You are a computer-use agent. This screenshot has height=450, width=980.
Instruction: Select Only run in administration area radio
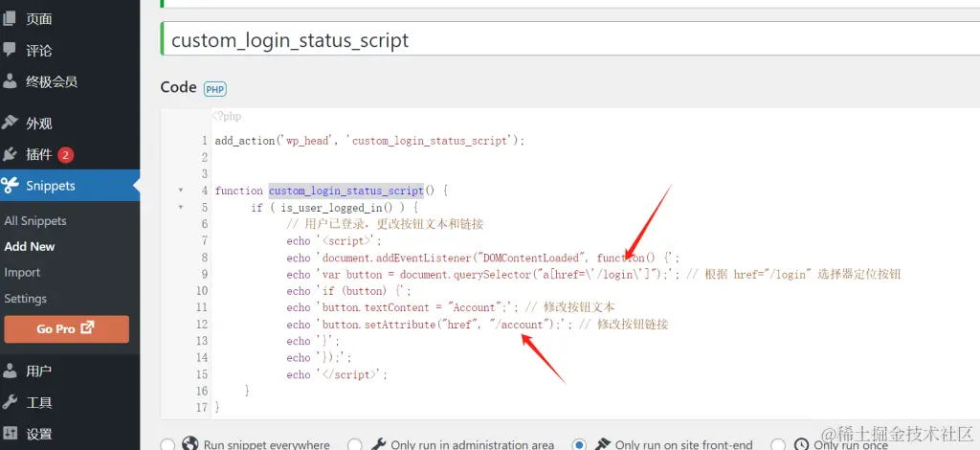(355, 445)
